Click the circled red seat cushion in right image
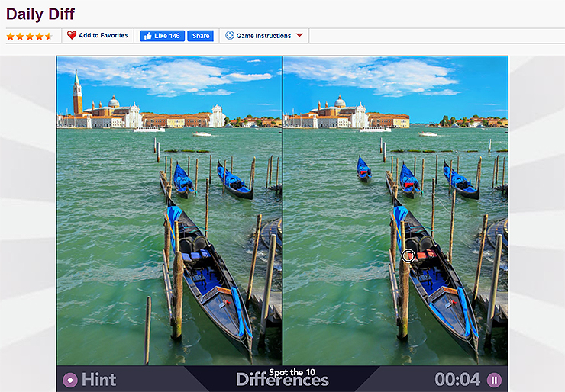The width and height of the screenshot is (565, 392). [408, 256]
